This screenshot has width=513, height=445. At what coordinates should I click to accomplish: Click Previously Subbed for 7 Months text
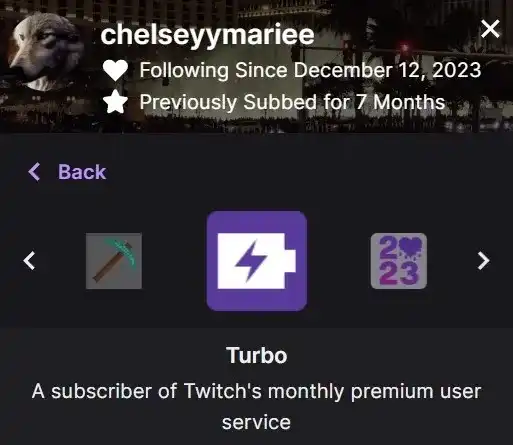click(292, 102)
